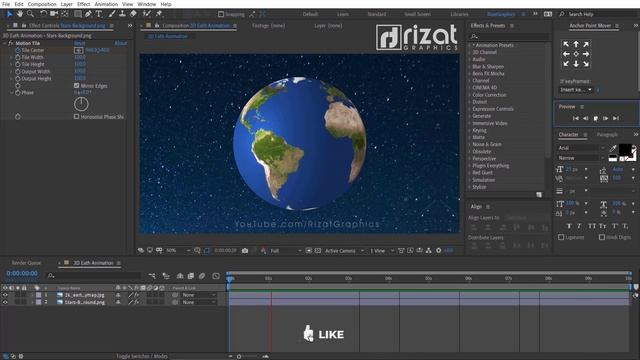Click the current time display 0:00:00:00

click(22, 273)
